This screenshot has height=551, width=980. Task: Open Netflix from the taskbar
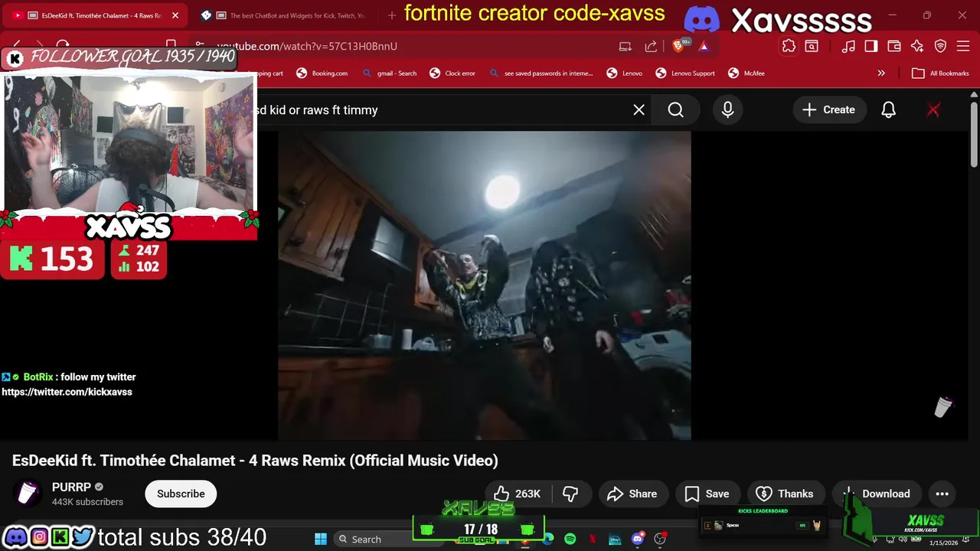tap(593, 540)
